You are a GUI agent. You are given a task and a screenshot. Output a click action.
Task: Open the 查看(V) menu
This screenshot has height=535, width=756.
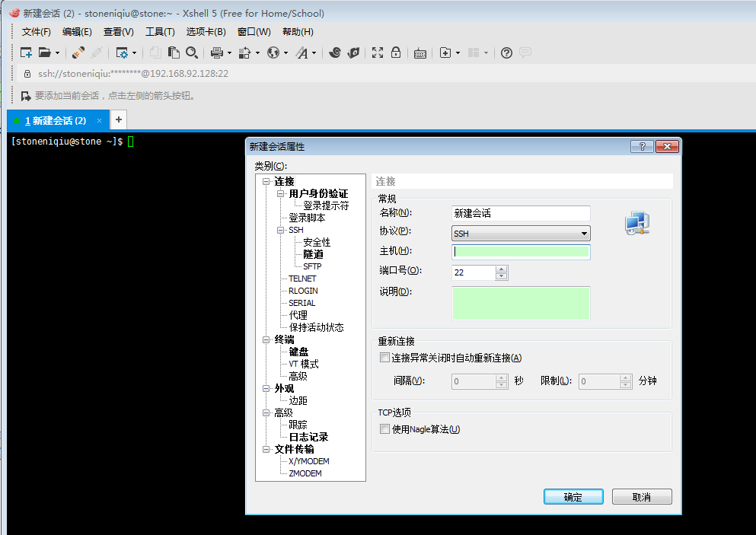tap(119, 32)
